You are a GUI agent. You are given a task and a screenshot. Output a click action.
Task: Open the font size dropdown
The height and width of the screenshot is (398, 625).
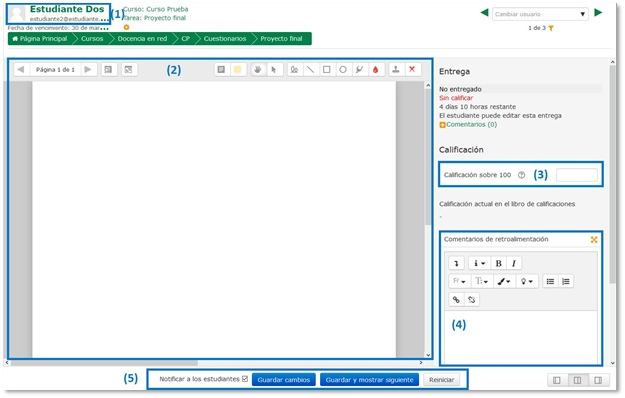(x=482, y=281)
